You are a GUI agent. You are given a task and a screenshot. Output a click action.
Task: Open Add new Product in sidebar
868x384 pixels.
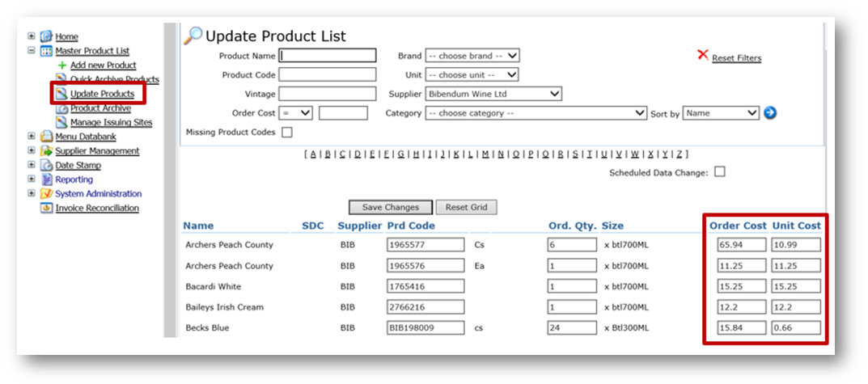[104, 65]
